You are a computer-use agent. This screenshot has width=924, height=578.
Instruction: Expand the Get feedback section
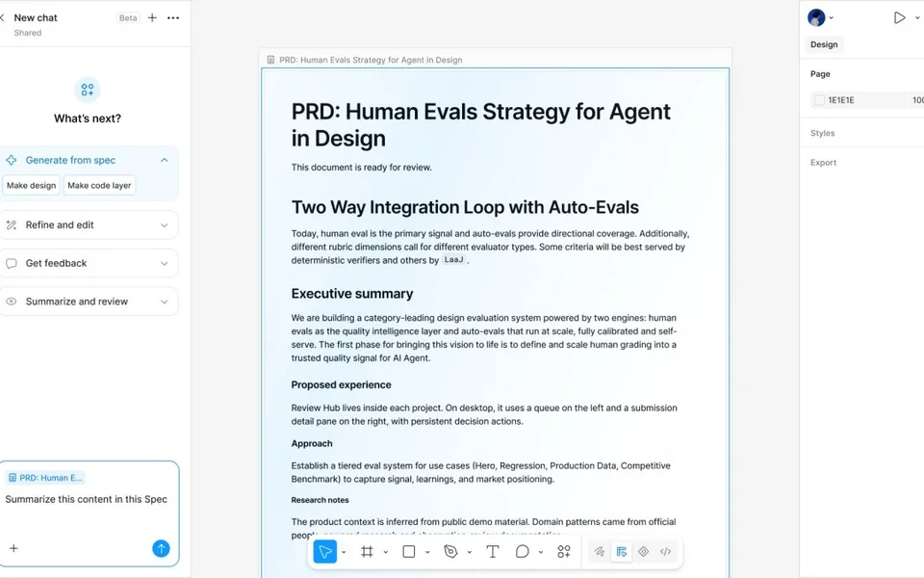click(x=165, y=264)
